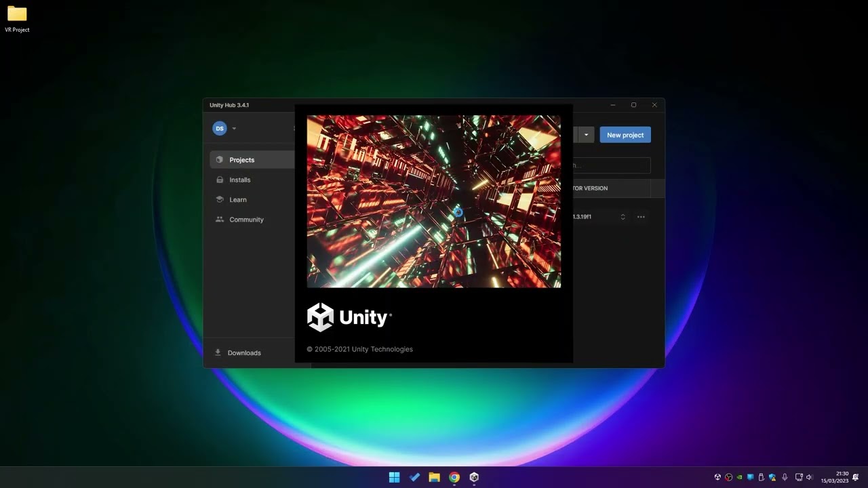Open the Projects tab in Unity Hub

point(252,160)
